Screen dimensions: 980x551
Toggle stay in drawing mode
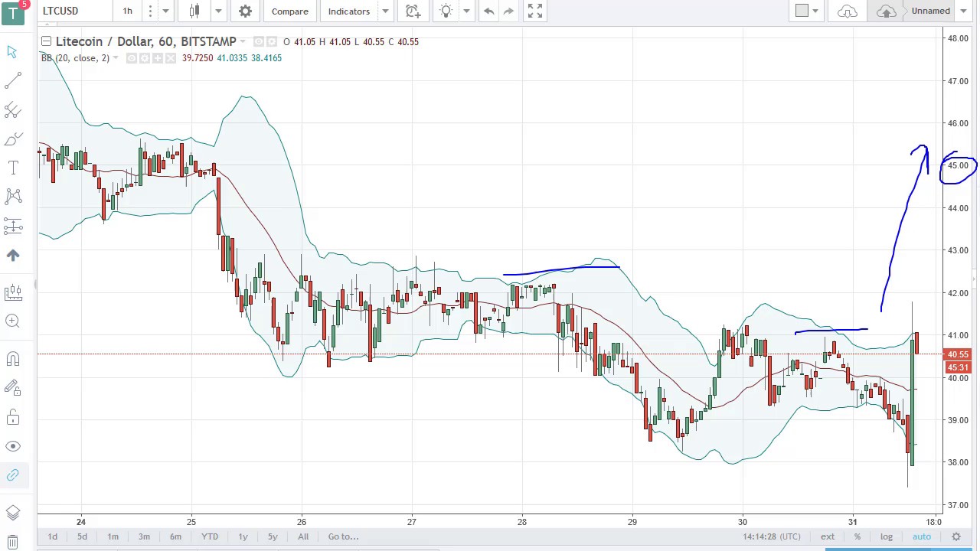click(x=12, y=388)
